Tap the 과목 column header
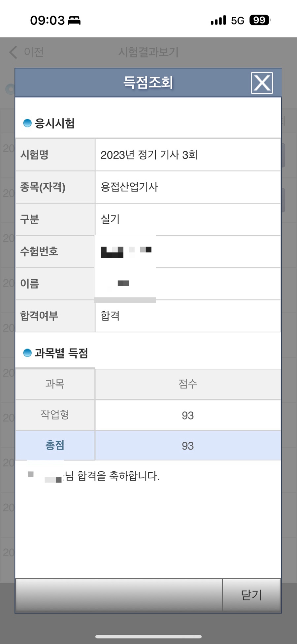This screenshot has width=297, height=644. 55,384
